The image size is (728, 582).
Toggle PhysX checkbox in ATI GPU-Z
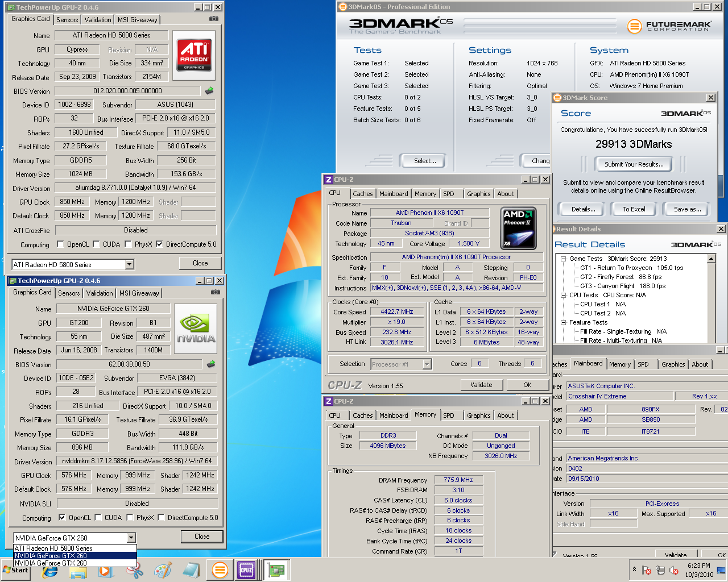coord(128,244)
